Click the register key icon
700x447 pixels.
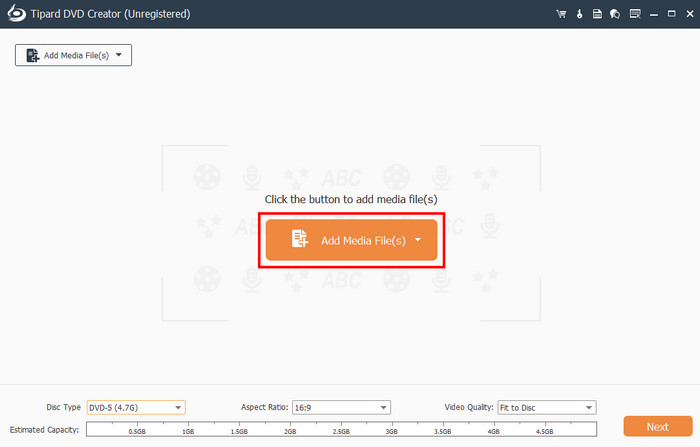(579, 14)
